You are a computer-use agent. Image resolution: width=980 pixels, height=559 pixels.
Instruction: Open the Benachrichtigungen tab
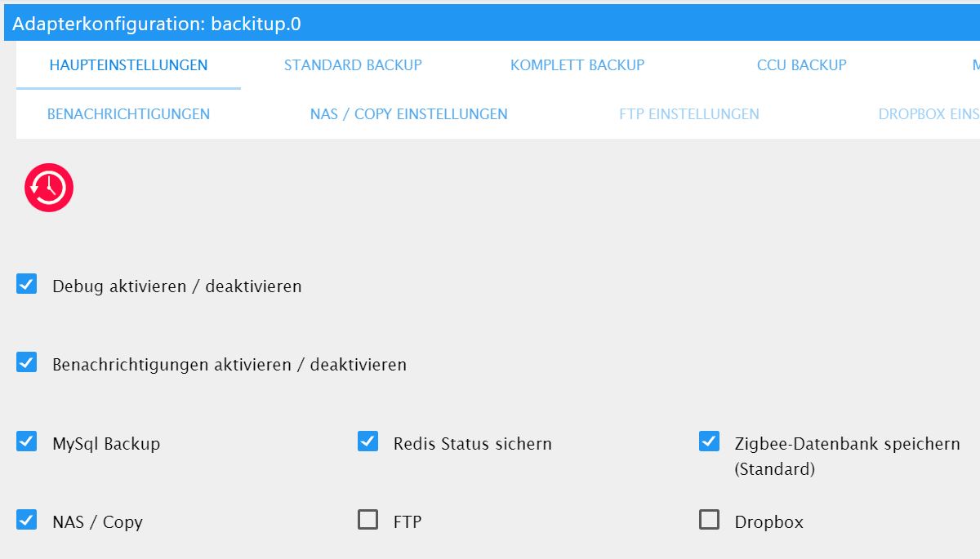tap(128, 114)
